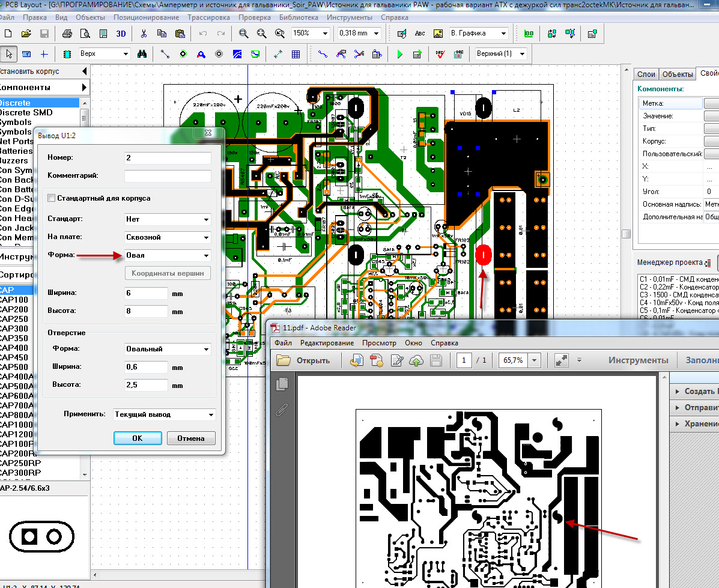Open Print Preview from the toolbar
Image resolution: width=719 pixels, height=588 pixels.
point(85,34)
